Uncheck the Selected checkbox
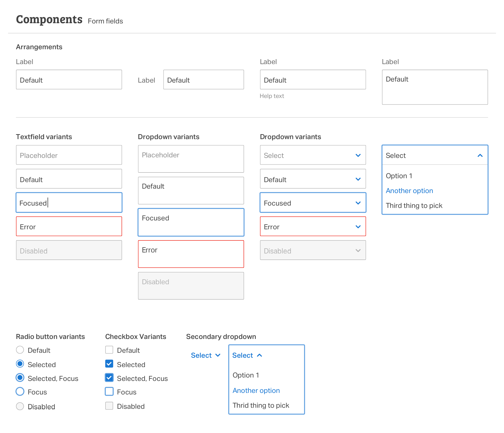504x433 pixels. (109, 364)
